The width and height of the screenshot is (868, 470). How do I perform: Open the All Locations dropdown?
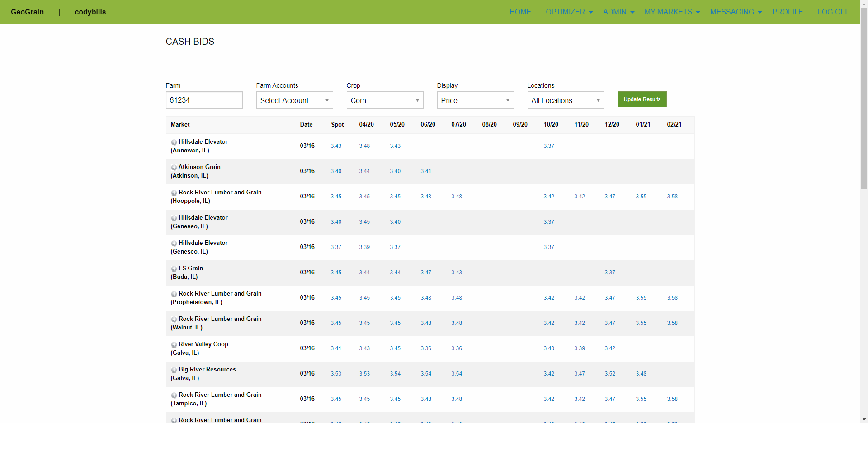point(566,100)
